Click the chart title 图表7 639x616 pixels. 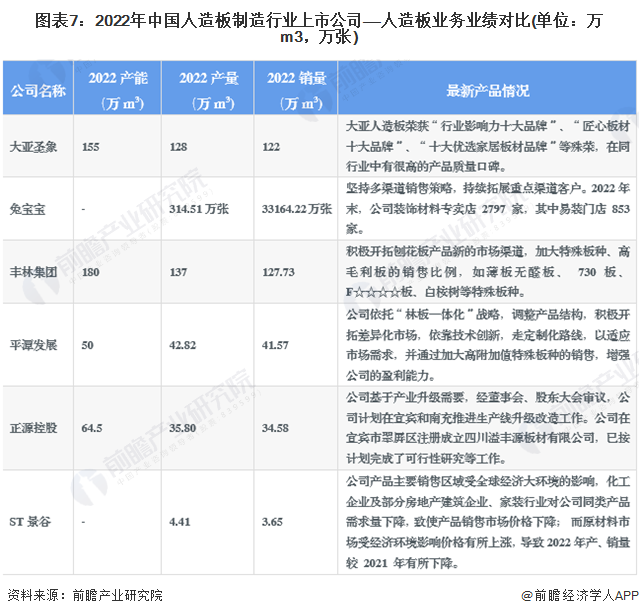coord(319,29)
